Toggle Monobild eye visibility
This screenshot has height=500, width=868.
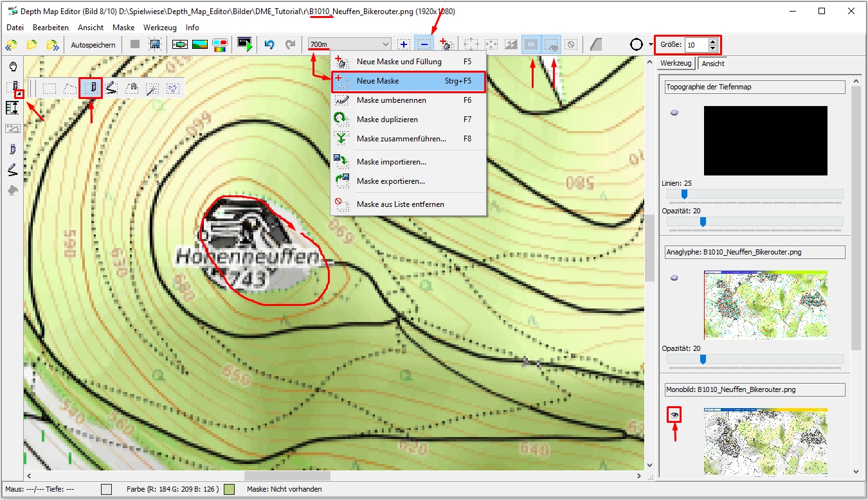tap(674, 415)
